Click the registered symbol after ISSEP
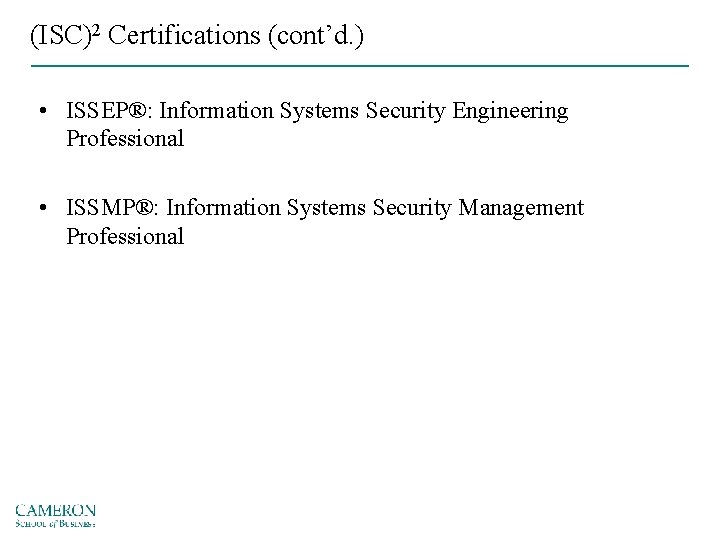 tap(137, 111)
